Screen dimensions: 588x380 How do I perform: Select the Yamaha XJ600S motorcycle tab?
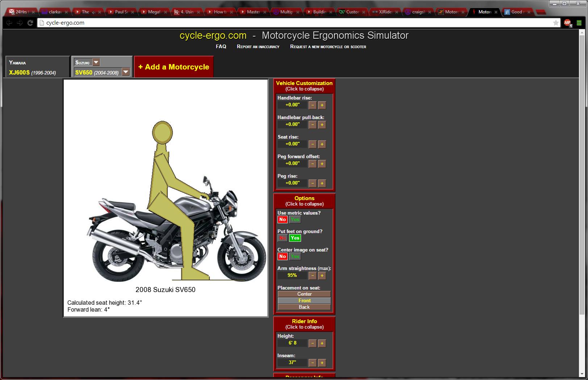pos(37,67)
